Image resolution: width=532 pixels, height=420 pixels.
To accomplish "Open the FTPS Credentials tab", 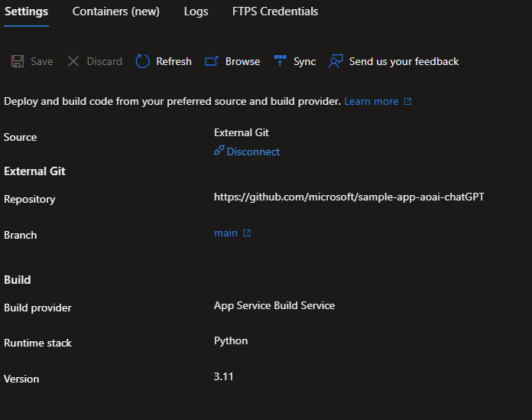I will 275,11.
